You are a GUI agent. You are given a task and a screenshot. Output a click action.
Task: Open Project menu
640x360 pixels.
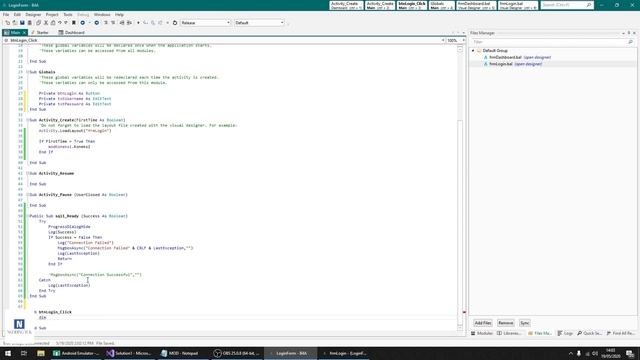tap(52, 15)
